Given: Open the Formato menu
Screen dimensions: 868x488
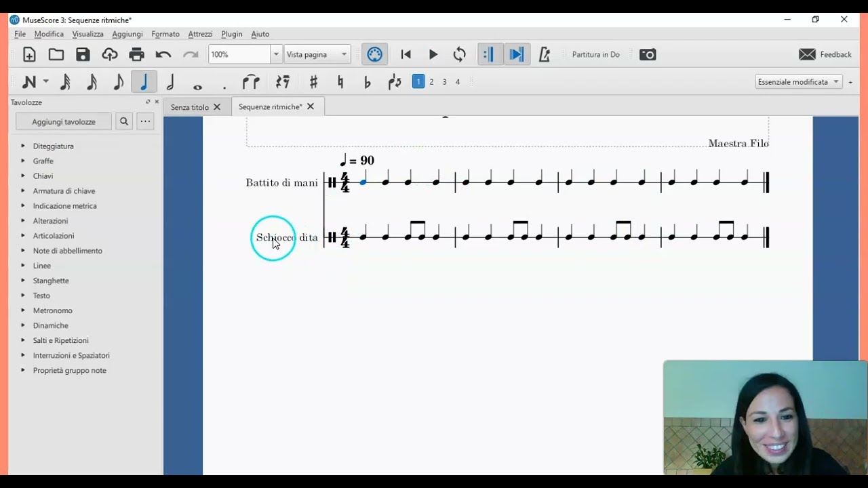Looking at the screenshot, I should coord(165,34).
